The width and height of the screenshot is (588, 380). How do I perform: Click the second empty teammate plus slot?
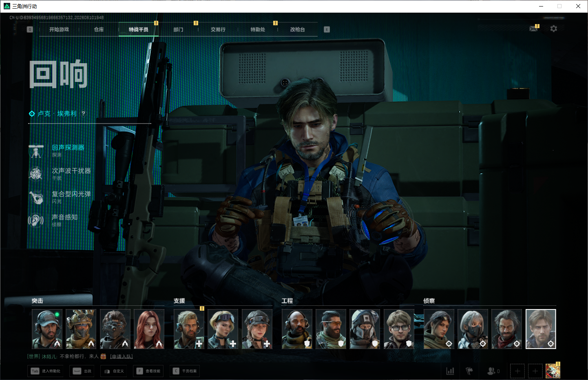point(535,371)
